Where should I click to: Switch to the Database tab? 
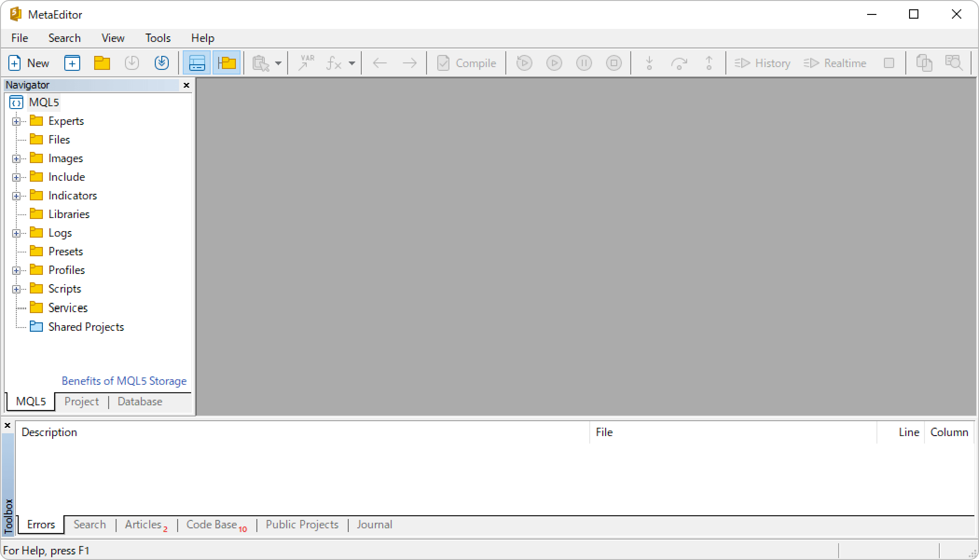[x=140, y=401]
